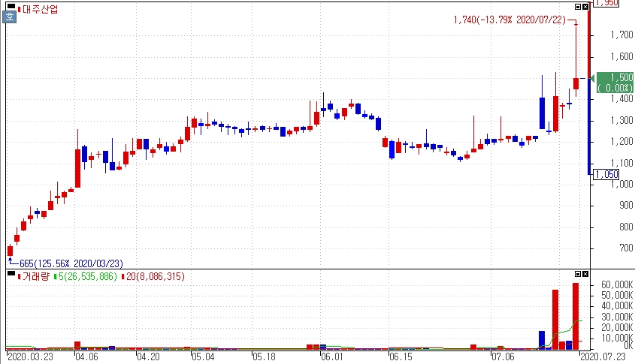Click the 2020.07.23 end date label

(603, 356)
